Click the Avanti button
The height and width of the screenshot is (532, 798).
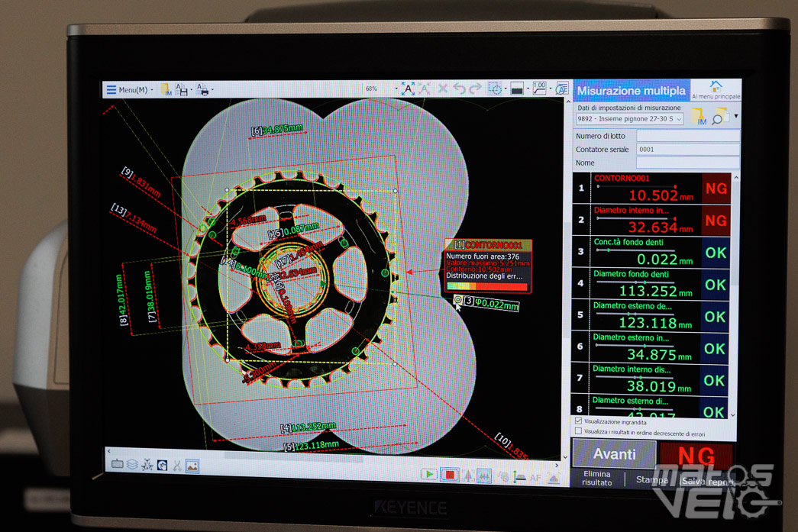(615, 453)
